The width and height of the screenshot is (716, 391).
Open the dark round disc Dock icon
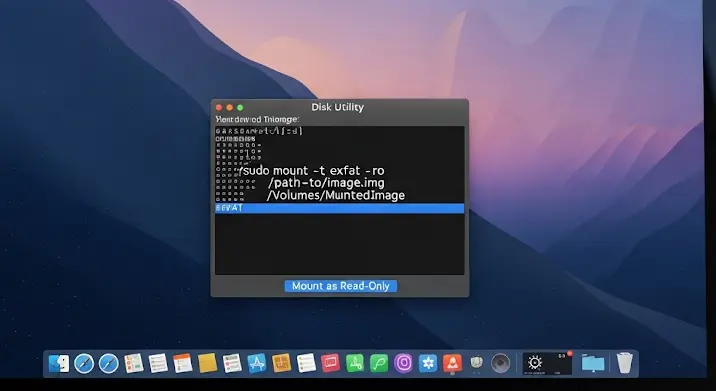point(500,364)
